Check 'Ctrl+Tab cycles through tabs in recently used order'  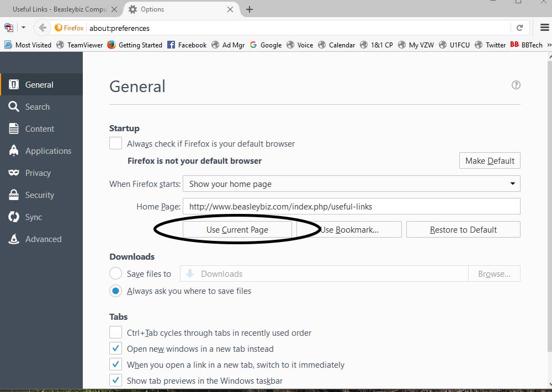click(x=115, y=332)
